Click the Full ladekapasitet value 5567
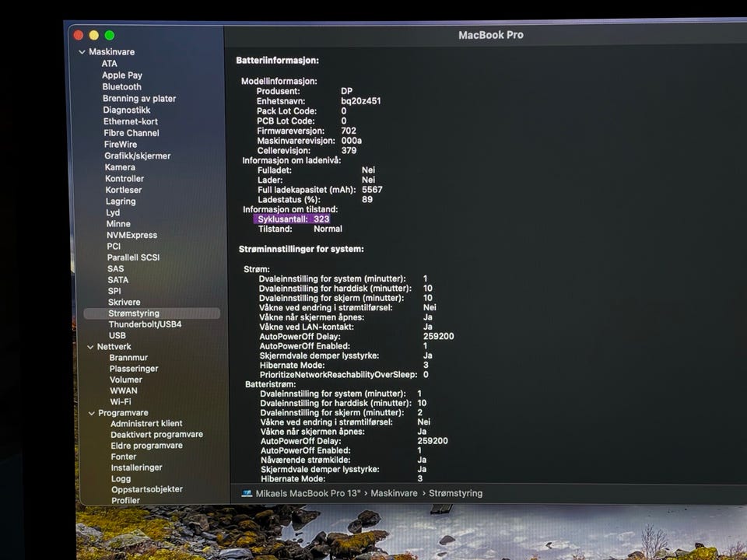The height and width of the screenshot is (560, 747). coord(372,190)
